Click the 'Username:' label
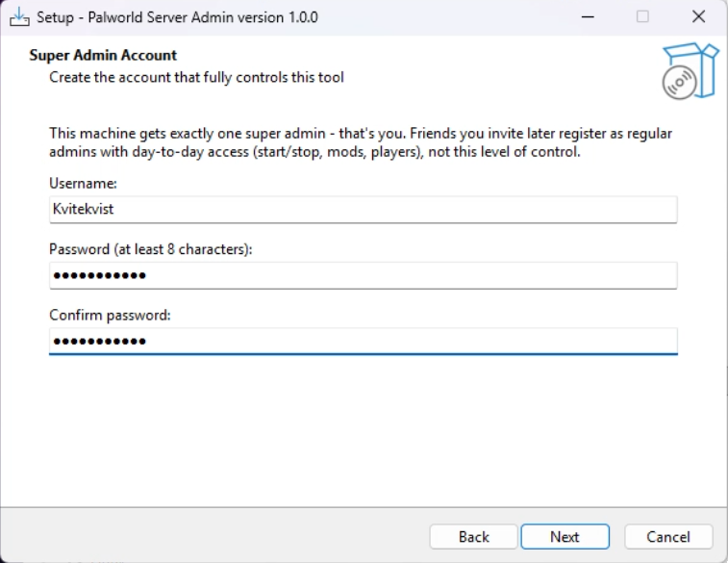This screenshot has height=563, width=728. pyautogui.click(x=83, y=184)
